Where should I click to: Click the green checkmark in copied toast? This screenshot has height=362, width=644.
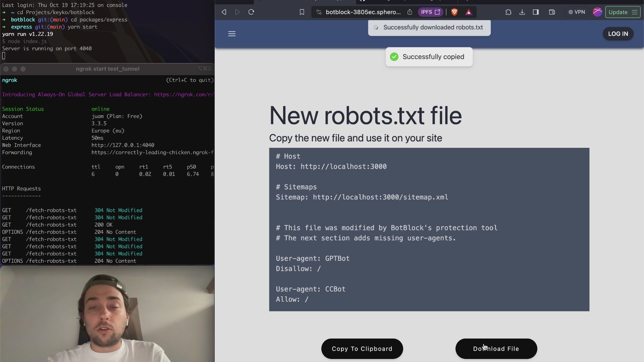point(394,57)
